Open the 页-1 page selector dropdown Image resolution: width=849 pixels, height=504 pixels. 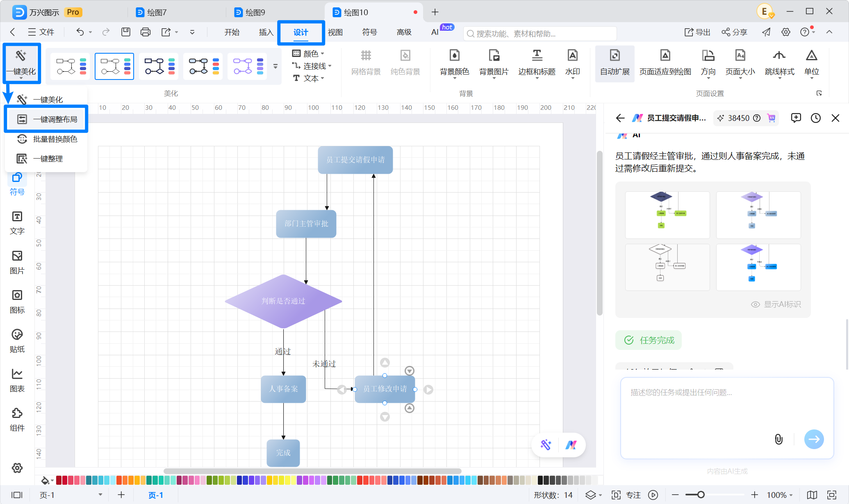(71, 495)
